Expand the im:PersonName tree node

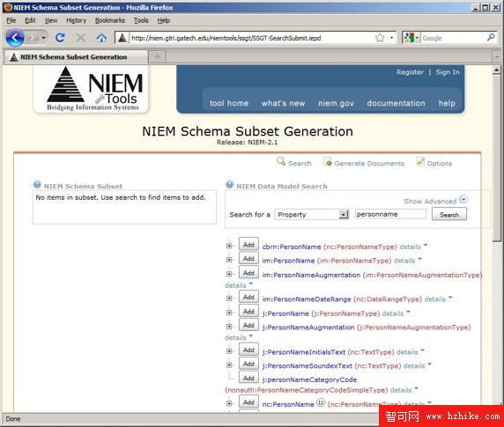(229, 260)
